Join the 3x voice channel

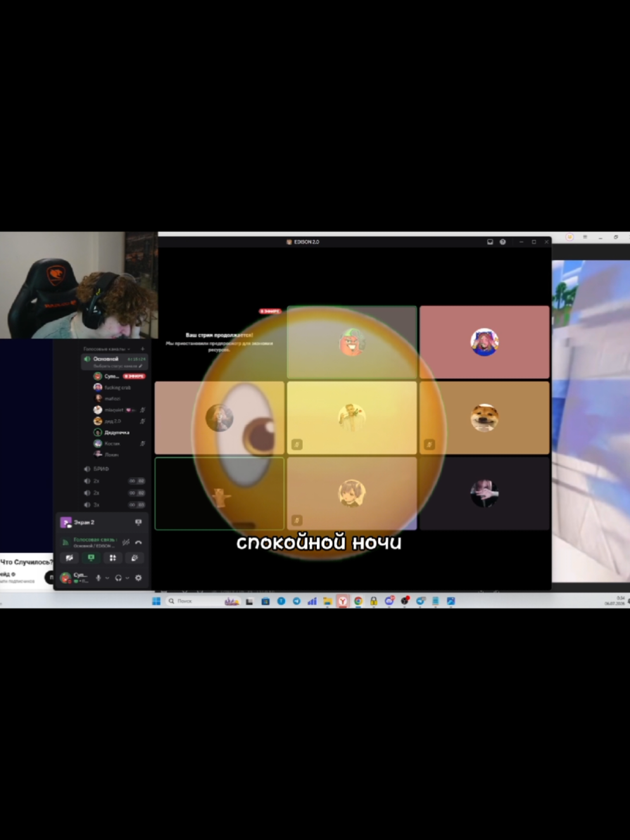pos(114,504)
